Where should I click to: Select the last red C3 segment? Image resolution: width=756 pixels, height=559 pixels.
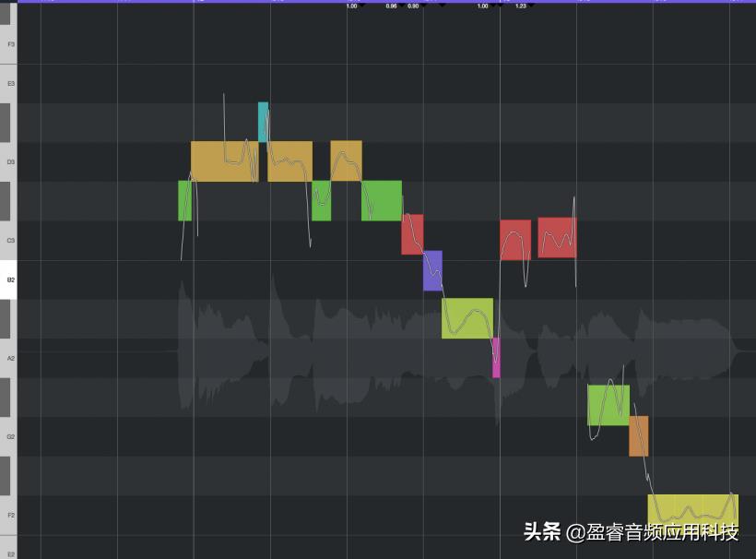click(557, 238)
